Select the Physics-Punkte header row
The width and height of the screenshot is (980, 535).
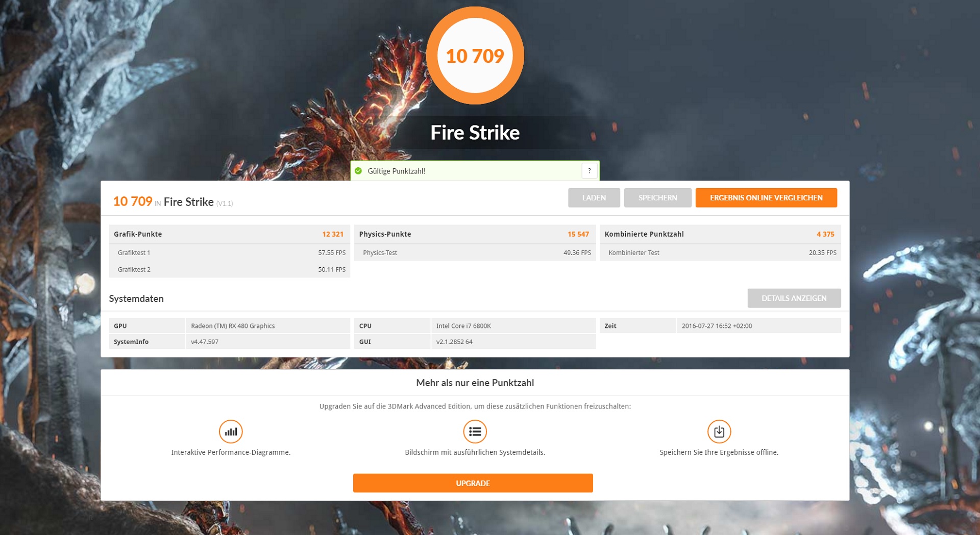coord(475,234)
